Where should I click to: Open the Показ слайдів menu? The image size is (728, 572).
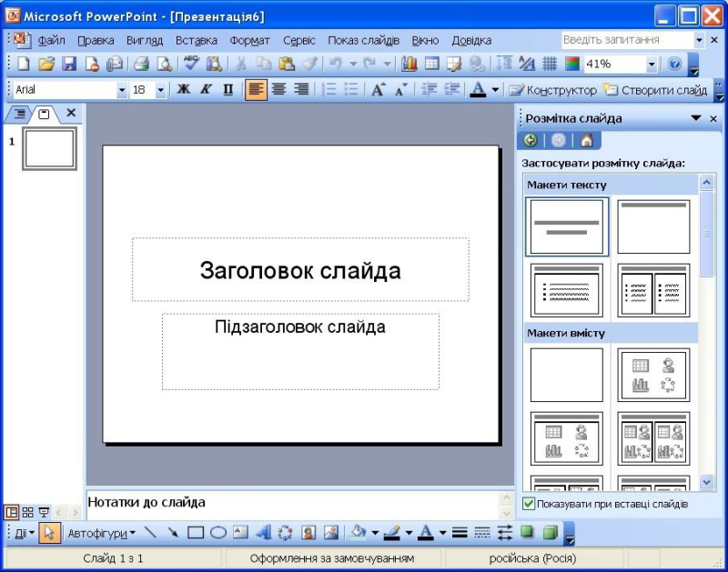pos(363,41)
